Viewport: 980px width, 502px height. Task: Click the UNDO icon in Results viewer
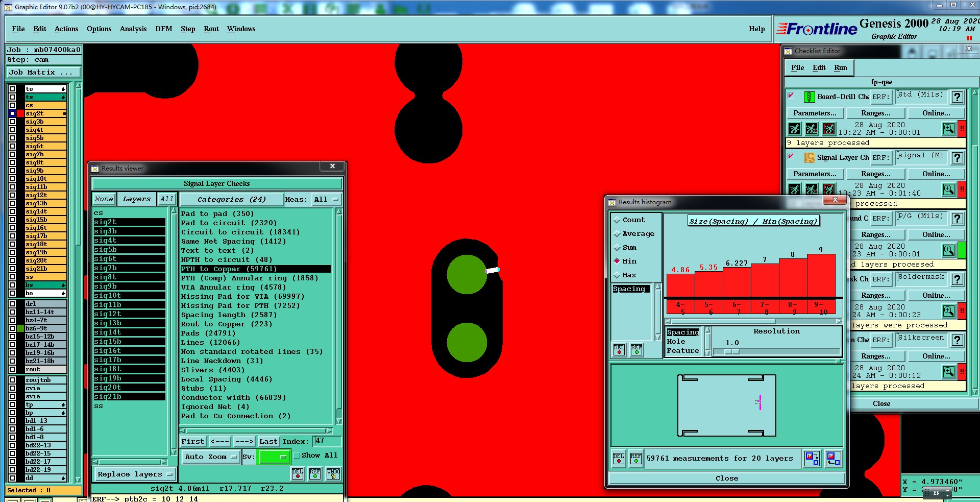333,474
